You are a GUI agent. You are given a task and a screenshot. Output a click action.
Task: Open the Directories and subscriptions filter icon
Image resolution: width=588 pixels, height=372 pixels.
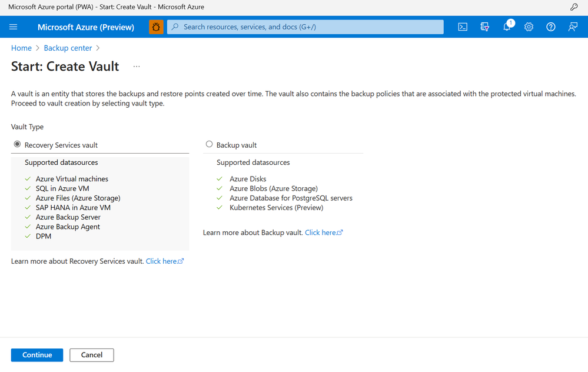point(484,27)
